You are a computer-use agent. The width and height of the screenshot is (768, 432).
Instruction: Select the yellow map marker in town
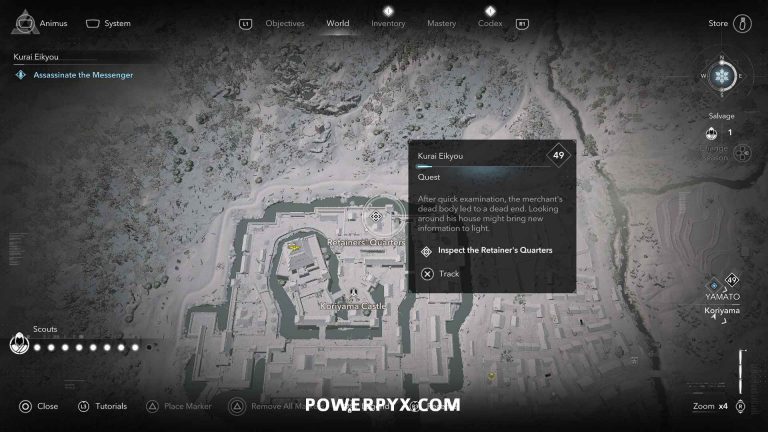(x=491, y=376)
